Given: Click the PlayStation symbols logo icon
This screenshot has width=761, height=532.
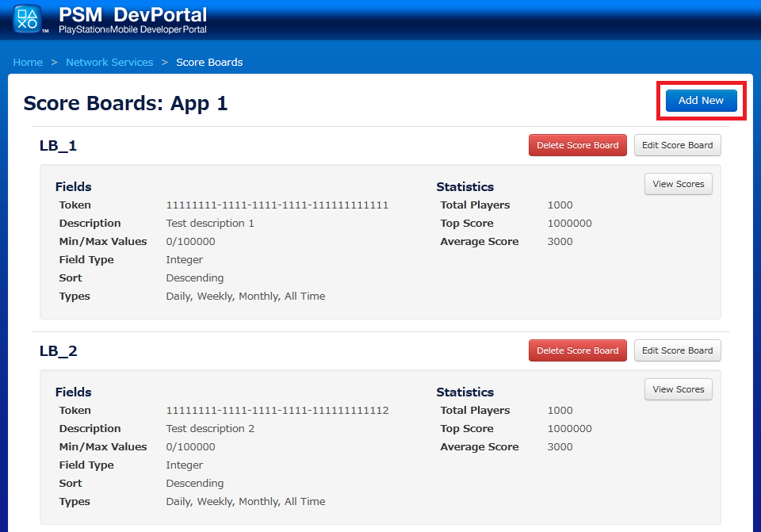Looking at the screenshot, I should (x=28, y=18).
